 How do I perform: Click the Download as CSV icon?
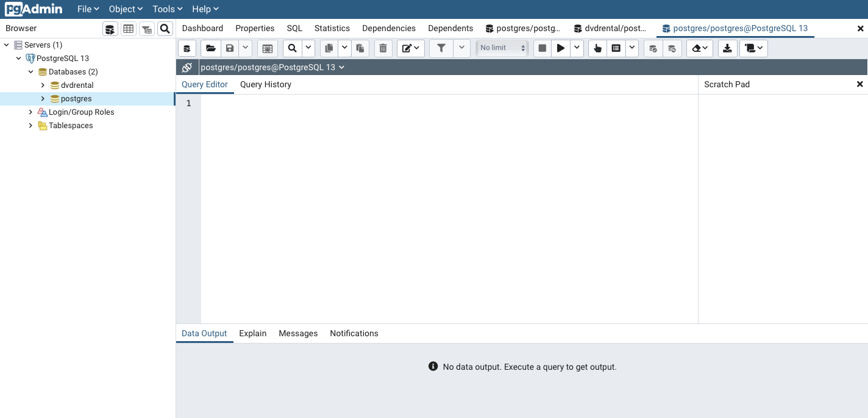click(727, 48)
